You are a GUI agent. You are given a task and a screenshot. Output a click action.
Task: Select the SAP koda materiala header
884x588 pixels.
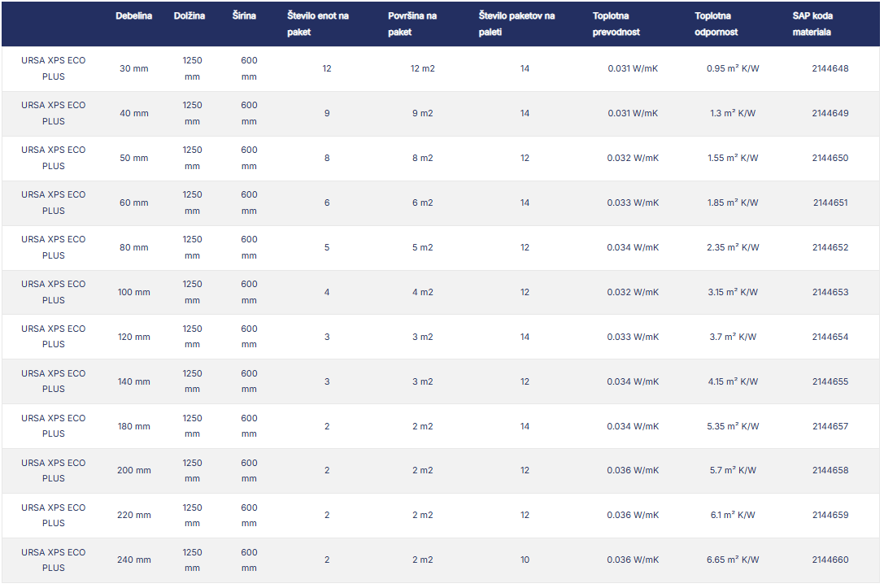812,24
